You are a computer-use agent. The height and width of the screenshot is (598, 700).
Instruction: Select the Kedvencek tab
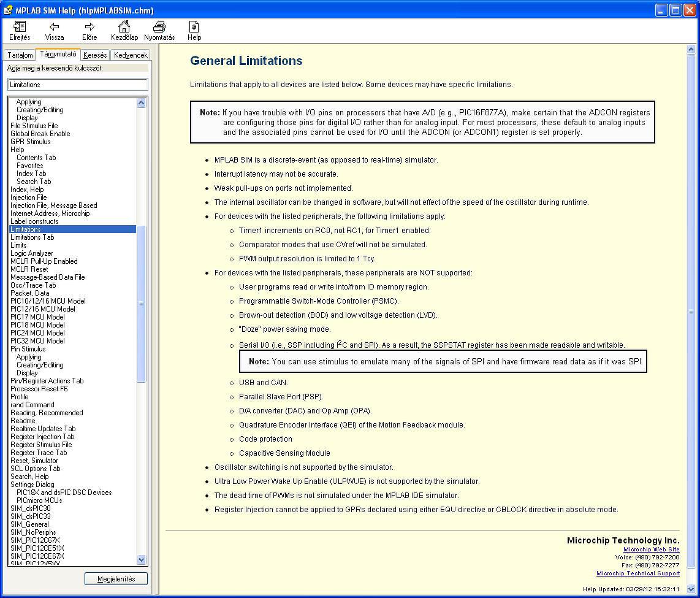click(131, 55)
